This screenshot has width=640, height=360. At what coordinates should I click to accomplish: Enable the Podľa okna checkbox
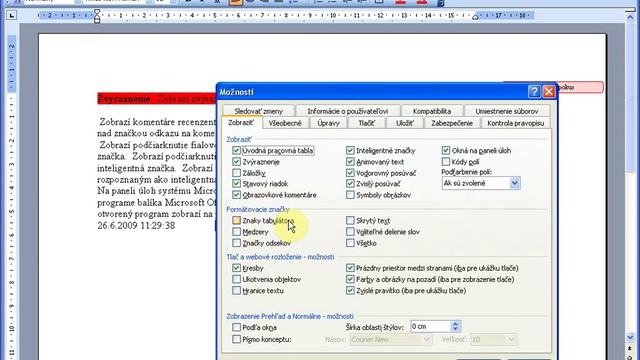[236, 327]
